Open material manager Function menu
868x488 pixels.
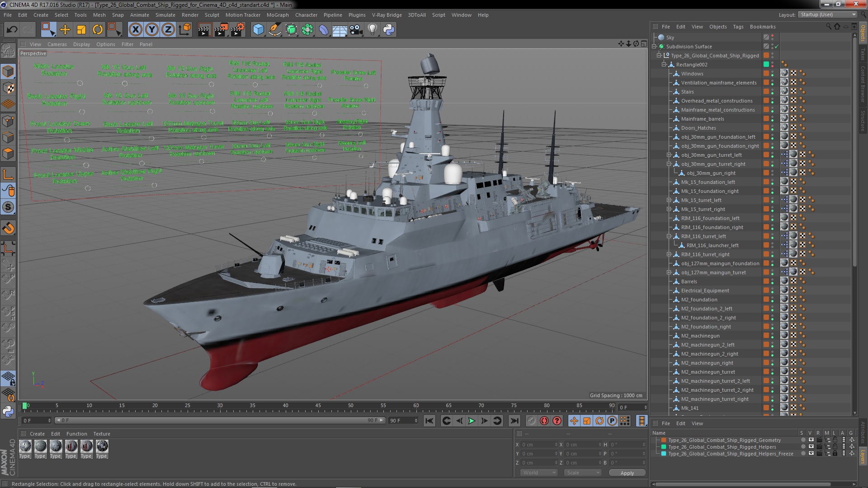[x=76, y=434]
